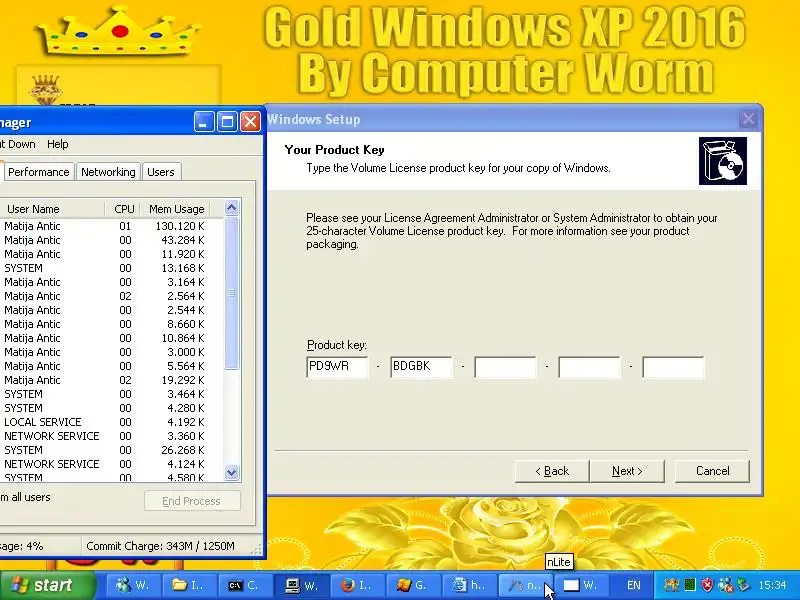Image resolution: width=800 pixels, height=600 pixels.
Task: Open the Messenger taskbar item
Action: pyautogui.click(x=134, y=585)
